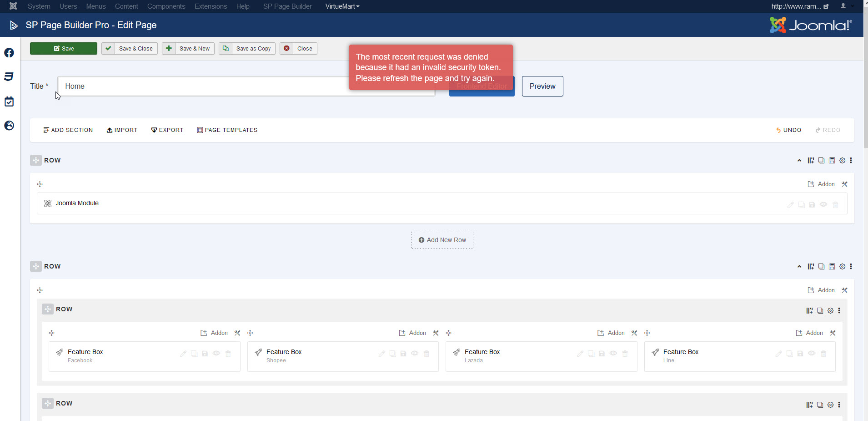
Task: Duplicate the Facebook Feature Box addon
Action: pos(194,354)
